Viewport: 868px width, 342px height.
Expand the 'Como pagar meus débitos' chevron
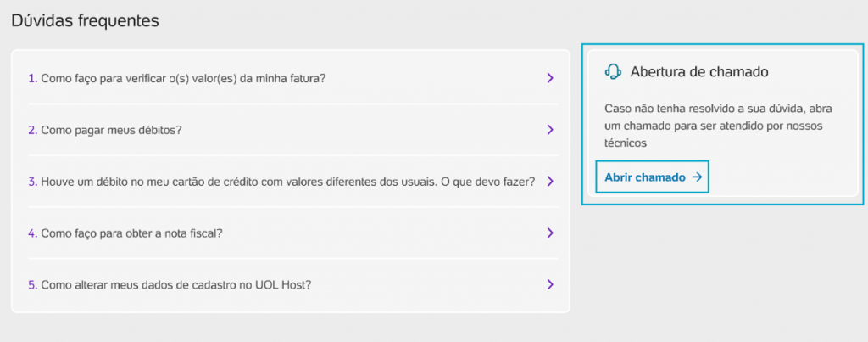pyautogui.click(x=549, y=130)
